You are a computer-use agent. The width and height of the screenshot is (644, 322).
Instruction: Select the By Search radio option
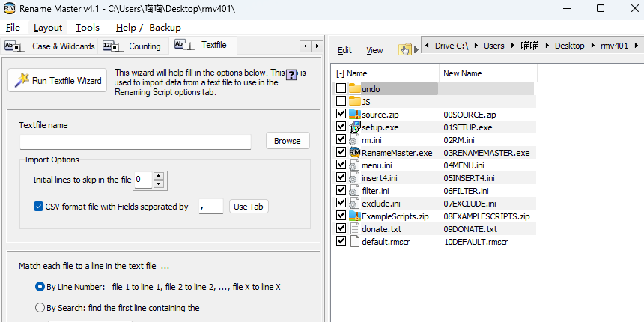point(40,307)
